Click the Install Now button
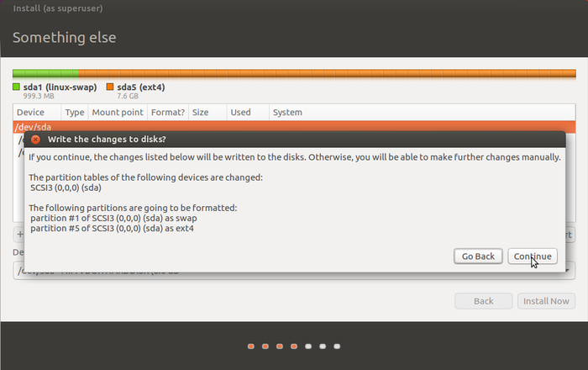Screen dimensions: 588x370 click(546, 301)
